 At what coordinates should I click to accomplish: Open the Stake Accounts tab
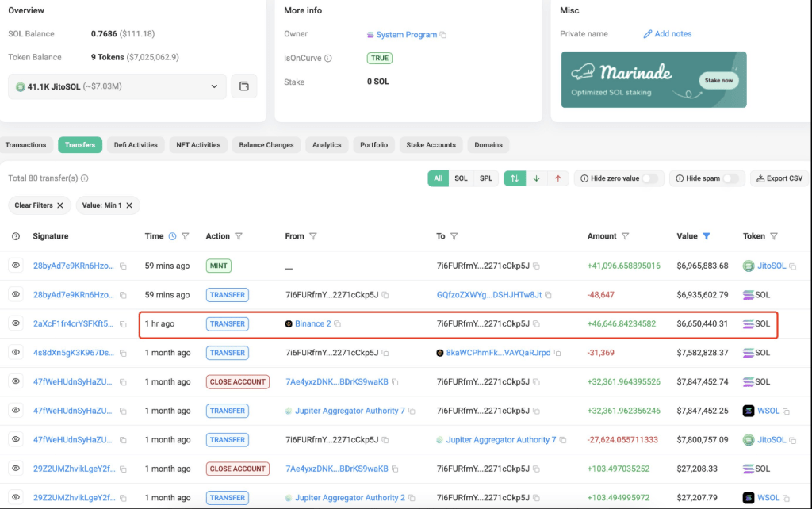coord(431,145)
